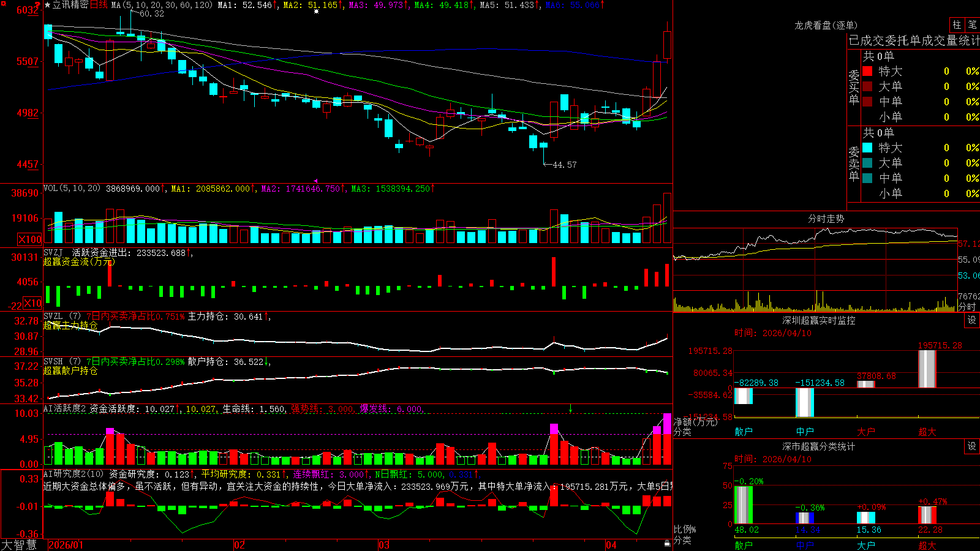Click the 超赢资金流(万元) label
Screen dimensions: 980x551
[79, 261]
